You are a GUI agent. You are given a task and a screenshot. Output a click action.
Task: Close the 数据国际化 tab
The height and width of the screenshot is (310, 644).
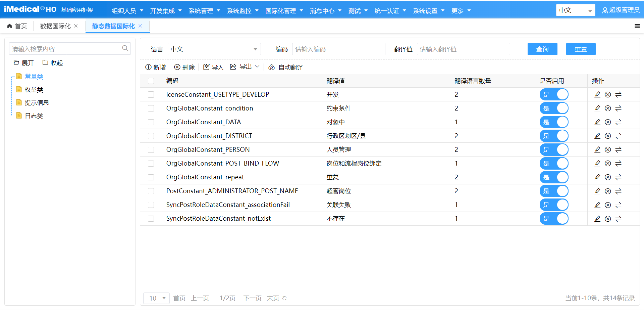pos(76,26)
